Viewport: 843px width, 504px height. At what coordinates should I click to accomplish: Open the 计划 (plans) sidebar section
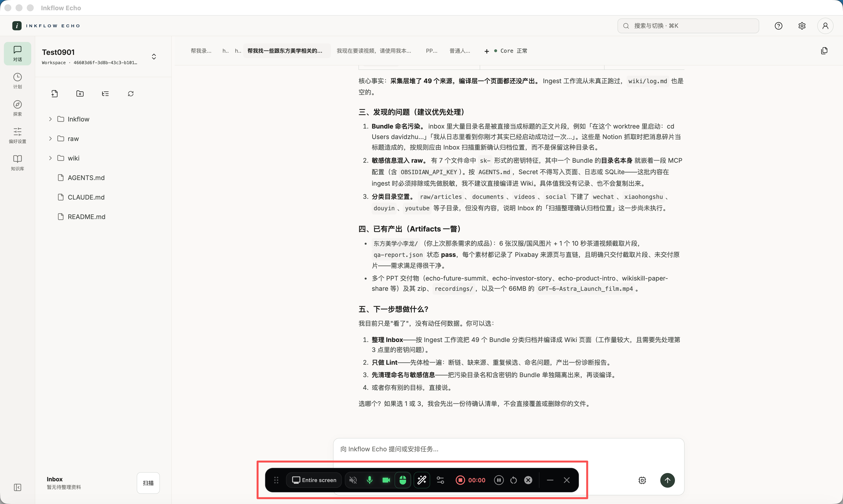[x=18, y=81]
